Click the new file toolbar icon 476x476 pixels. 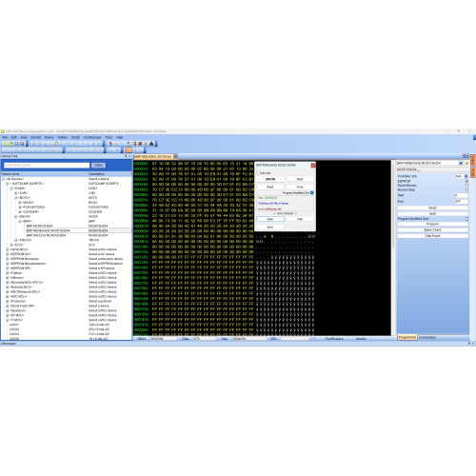(x=5, y=144)
